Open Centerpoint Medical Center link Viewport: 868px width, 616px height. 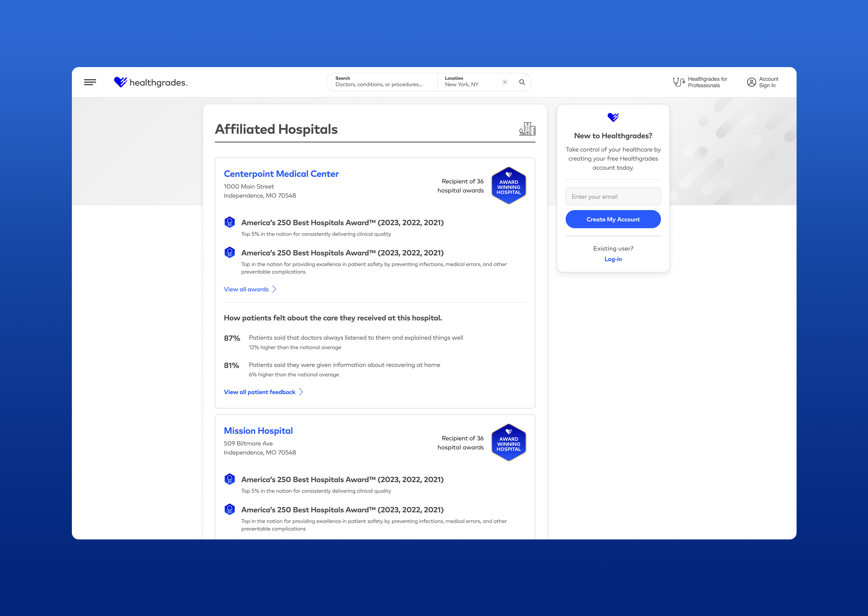[281, 174]
